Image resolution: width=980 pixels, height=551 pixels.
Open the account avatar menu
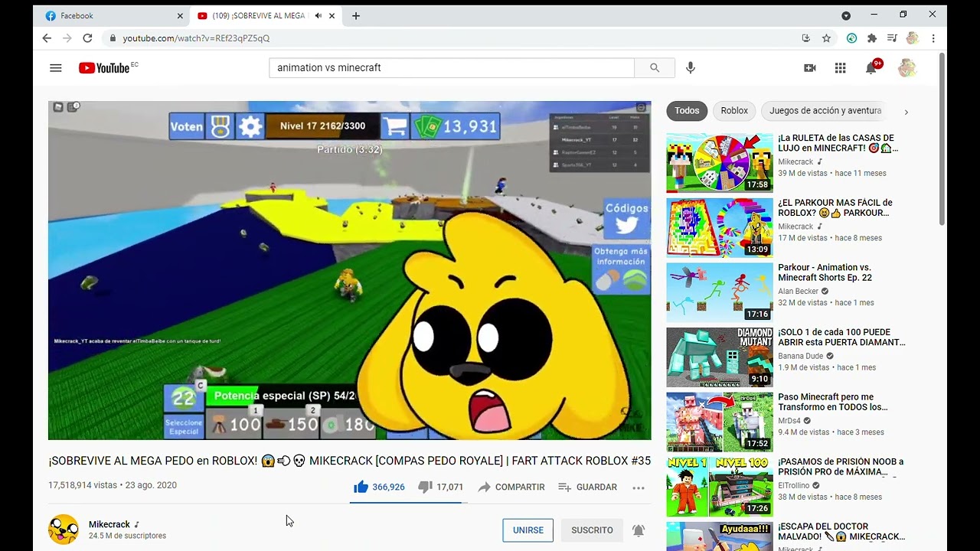pyautogui.click(x=907, y=68)
